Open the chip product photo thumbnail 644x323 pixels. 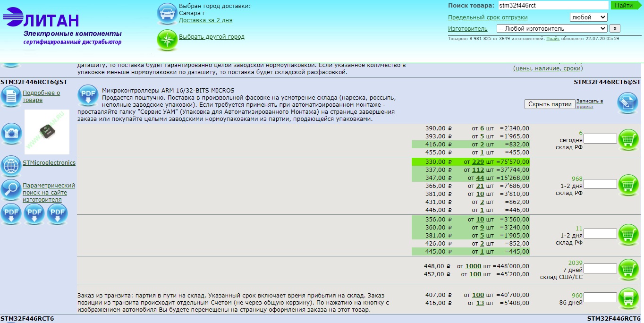point(47,132)
